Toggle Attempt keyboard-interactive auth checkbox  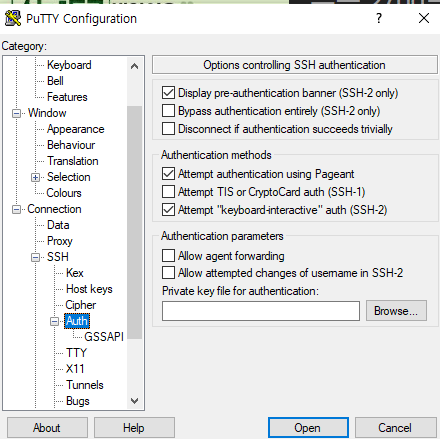click(168, 210)
